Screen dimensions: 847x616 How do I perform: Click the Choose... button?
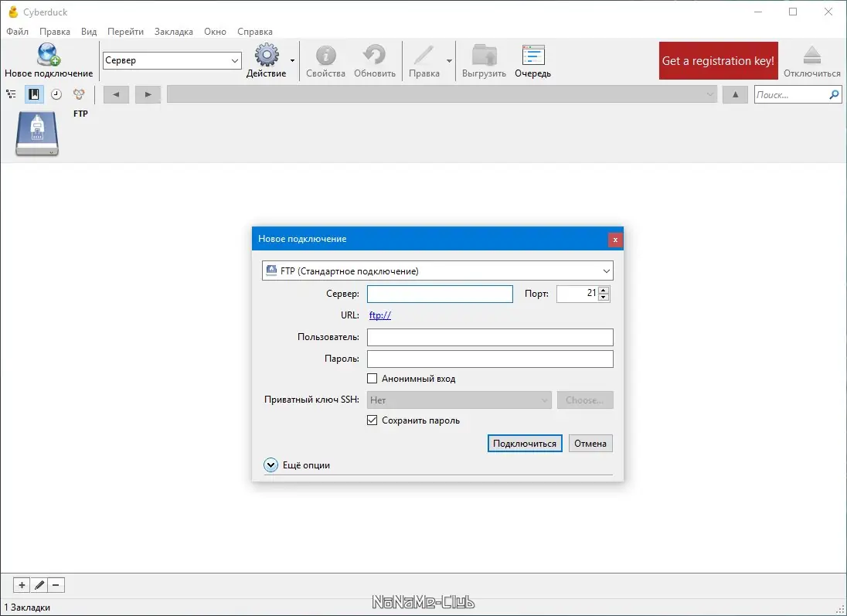[x=585, y=400]
